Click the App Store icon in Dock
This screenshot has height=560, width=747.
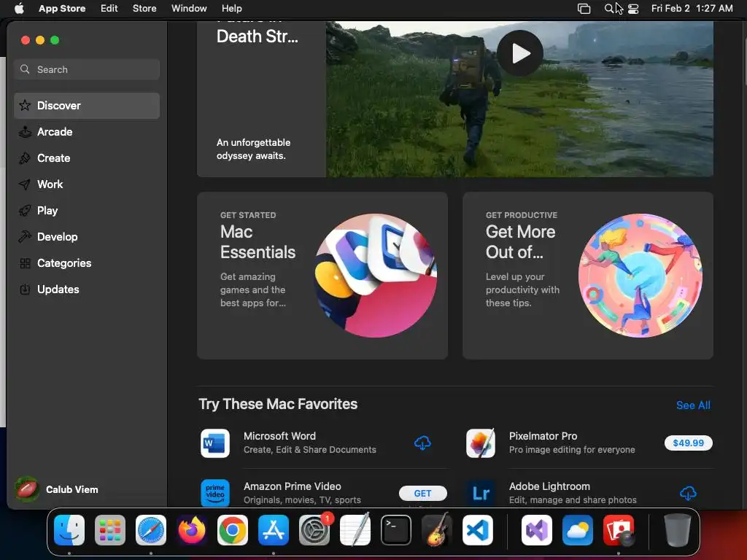[x=274, y=530]
